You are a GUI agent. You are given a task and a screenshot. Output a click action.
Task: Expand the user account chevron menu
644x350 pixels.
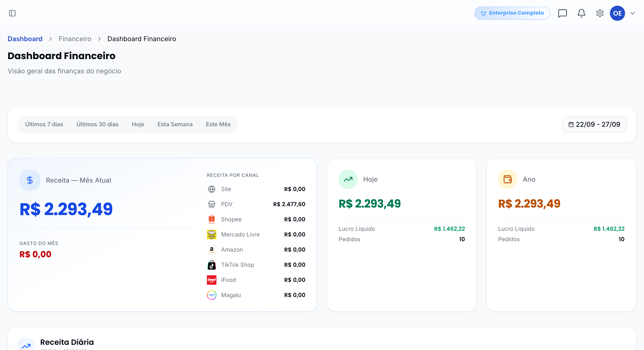pyautogui.click(x=632, y=13)
